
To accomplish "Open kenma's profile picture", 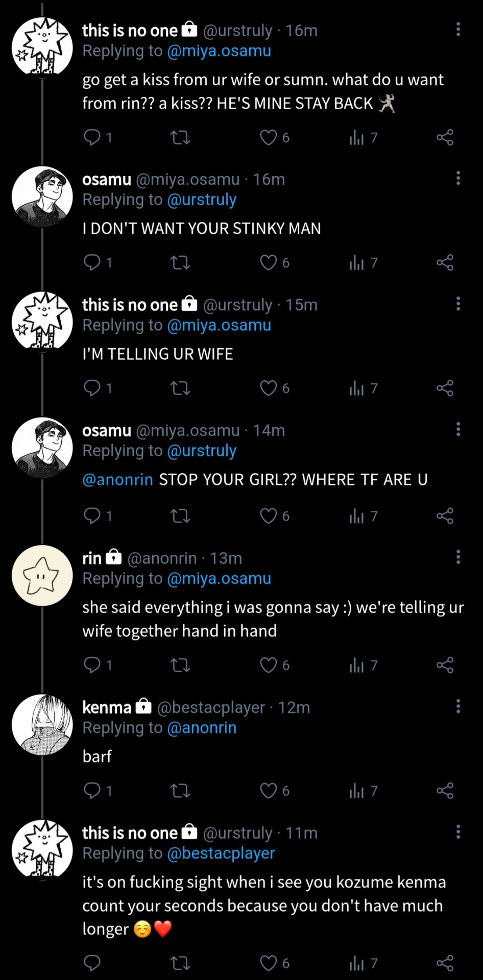I will point(42,724).
